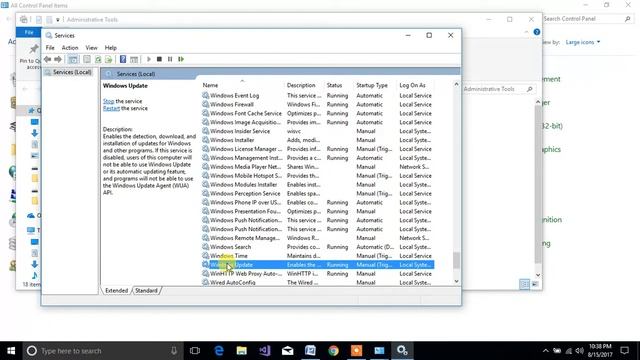
Task: Toggle Show/Hide Console Tree toolbar icon
Action: [73, 59]
